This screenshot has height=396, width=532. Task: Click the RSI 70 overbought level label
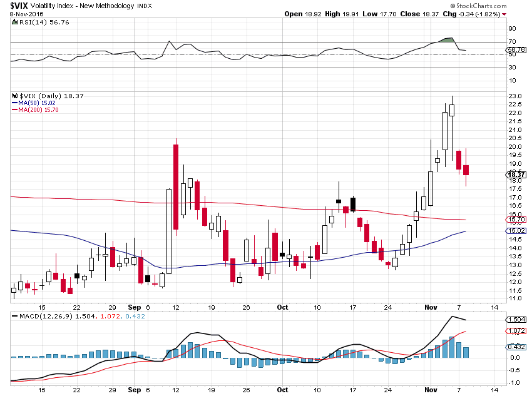tap(512, 42)
